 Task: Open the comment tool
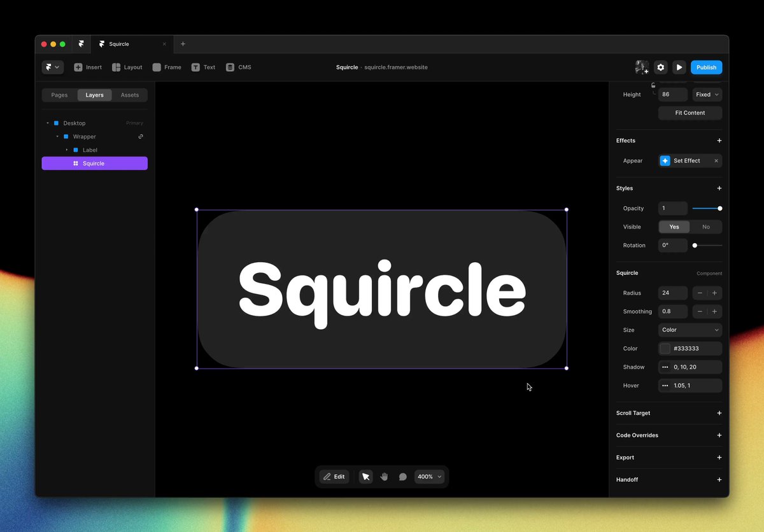pyautogui.click(x=402, y=476)
